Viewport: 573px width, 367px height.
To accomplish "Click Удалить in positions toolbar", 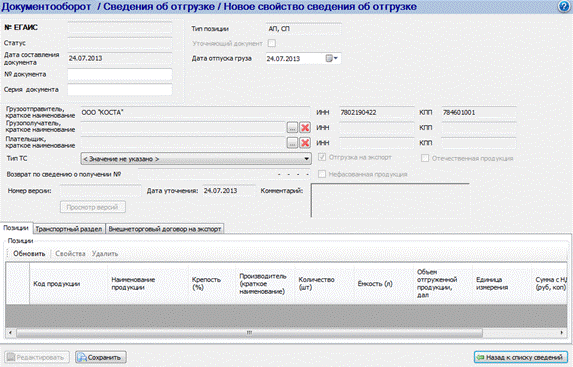I will click(x=105, y=254).
